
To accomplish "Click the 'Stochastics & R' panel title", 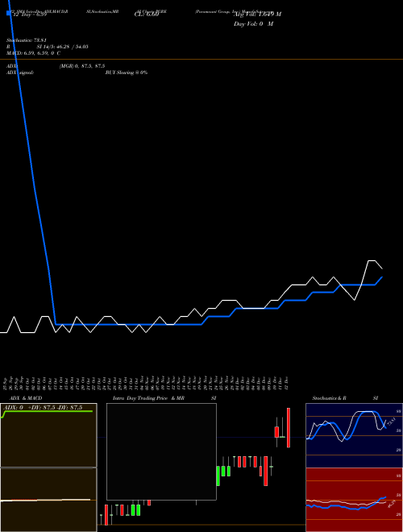I will 329,398.
